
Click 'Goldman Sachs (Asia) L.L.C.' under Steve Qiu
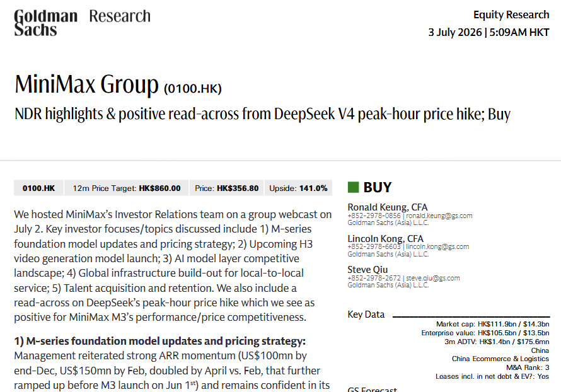click(388, 285)
